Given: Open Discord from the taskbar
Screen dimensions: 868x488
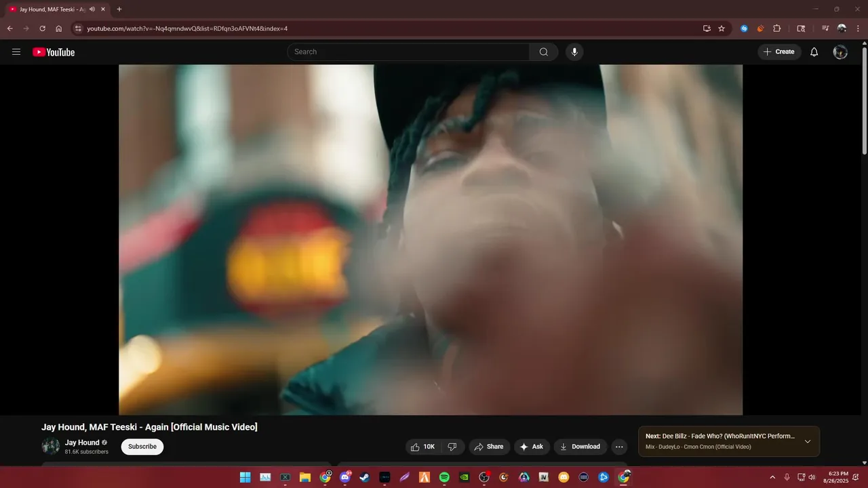Looking at the screenshot, I should [x=345, y=477].
